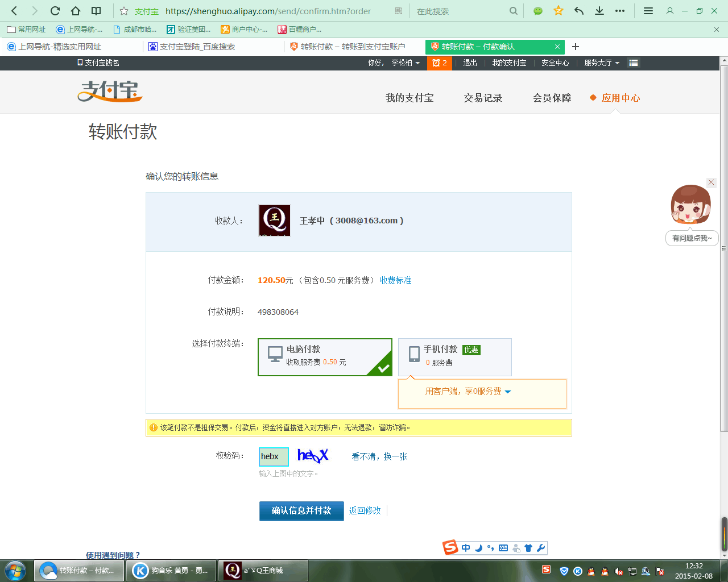
Task: Click the hebx captcha image
Action: tap(313, 455)
